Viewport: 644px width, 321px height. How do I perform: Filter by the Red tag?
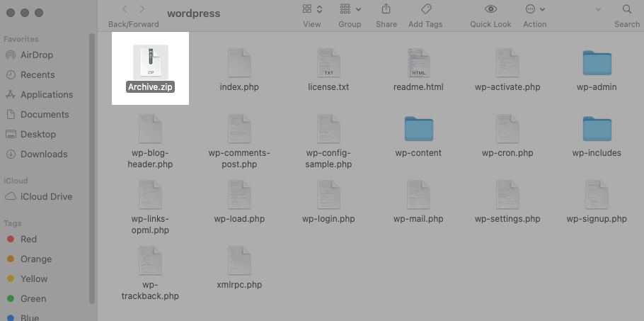click(x=22, y=240)
